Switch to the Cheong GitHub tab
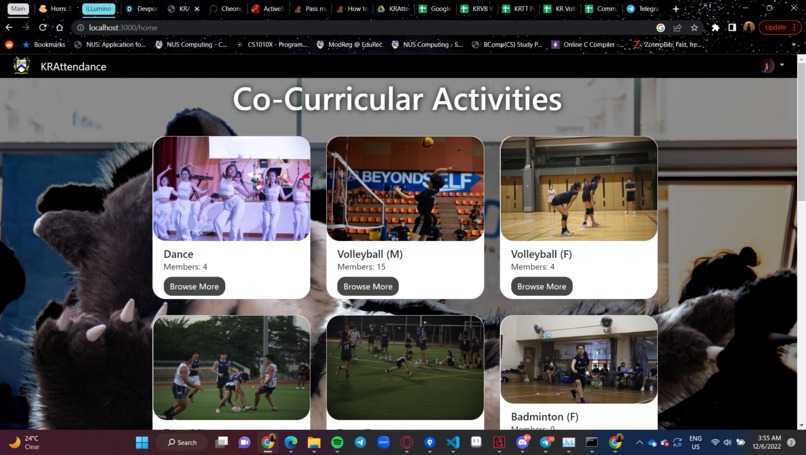This screenshot has width=806, height=455. point(226,9)
